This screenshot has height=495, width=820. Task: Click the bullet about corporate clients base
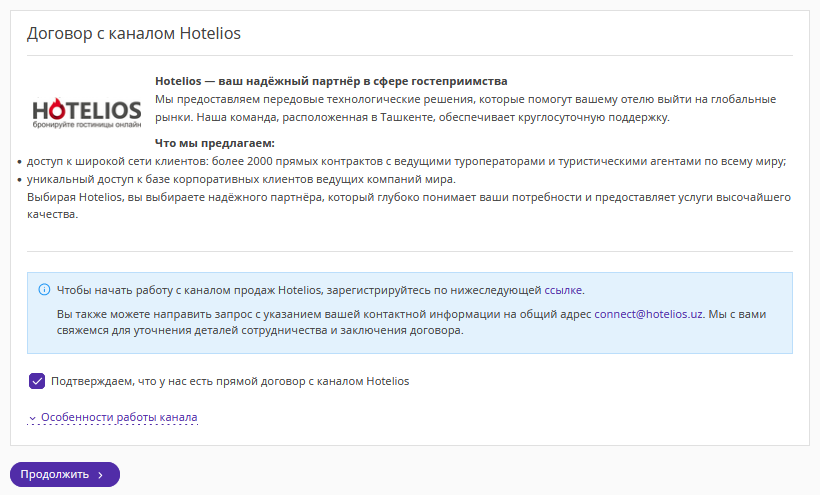click(241, 179)
